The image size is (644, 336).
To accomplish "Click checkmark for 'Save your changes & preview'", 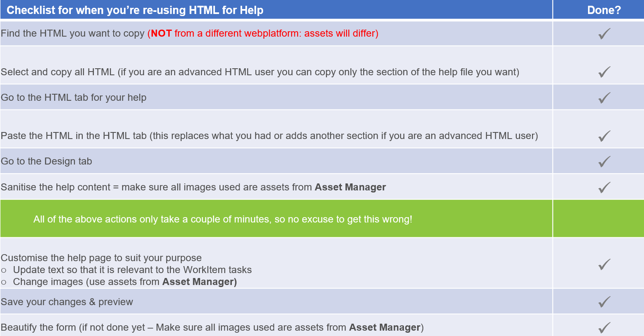I will point(604,302).
